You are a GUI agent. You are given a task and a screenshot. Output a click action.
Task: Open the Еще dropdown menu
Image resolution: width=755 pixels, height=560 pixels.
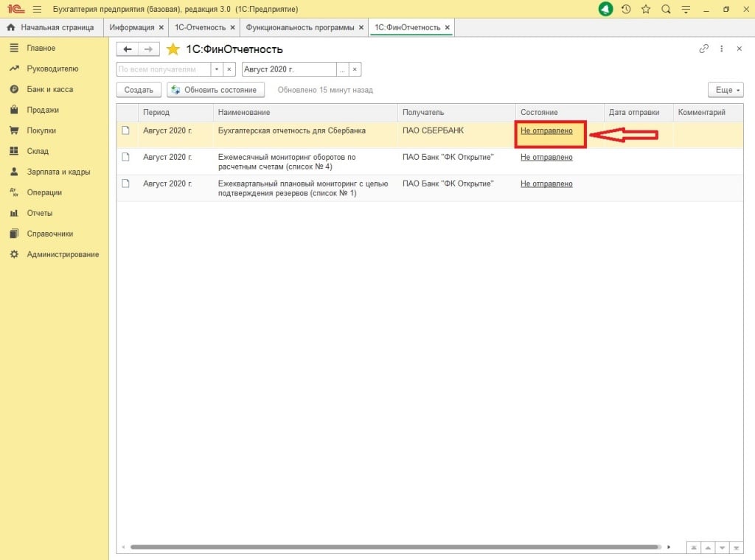(x=725, y=90)
